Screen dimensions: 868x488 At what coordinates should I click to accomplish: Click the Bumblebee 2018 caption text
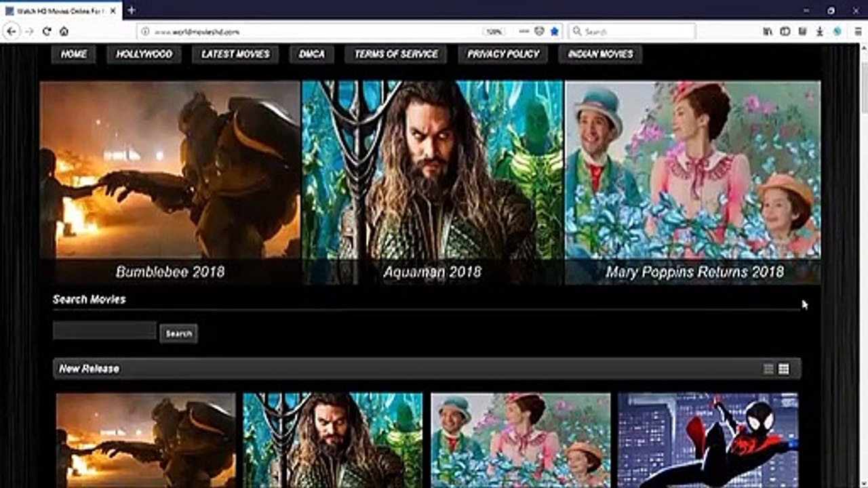point(170,272)
